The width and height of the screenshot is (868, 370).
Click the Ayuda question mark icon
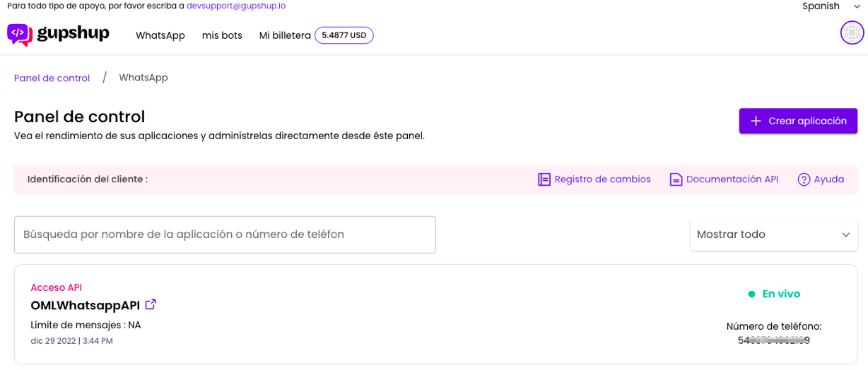click(x=804, y=179)
